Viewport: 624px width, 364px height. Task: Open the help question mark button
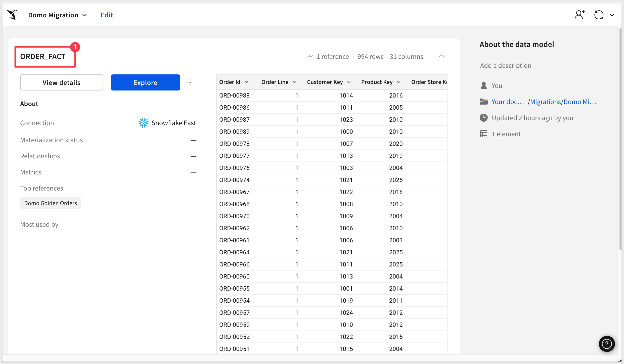pyautogui.click(x=607, y=344)
